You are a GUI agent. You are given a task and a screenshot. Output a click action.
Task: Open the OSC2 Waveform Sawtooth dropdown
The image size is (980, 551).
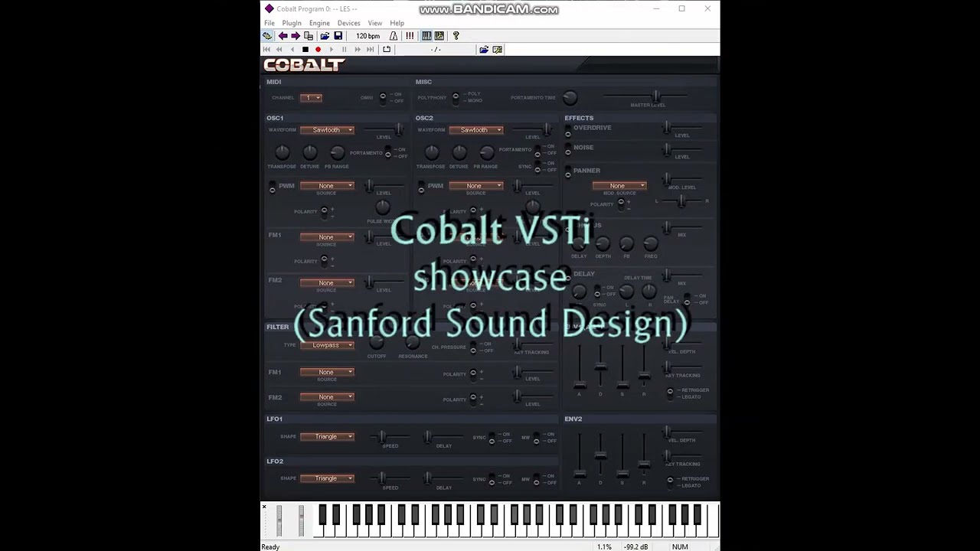[475, 130]
